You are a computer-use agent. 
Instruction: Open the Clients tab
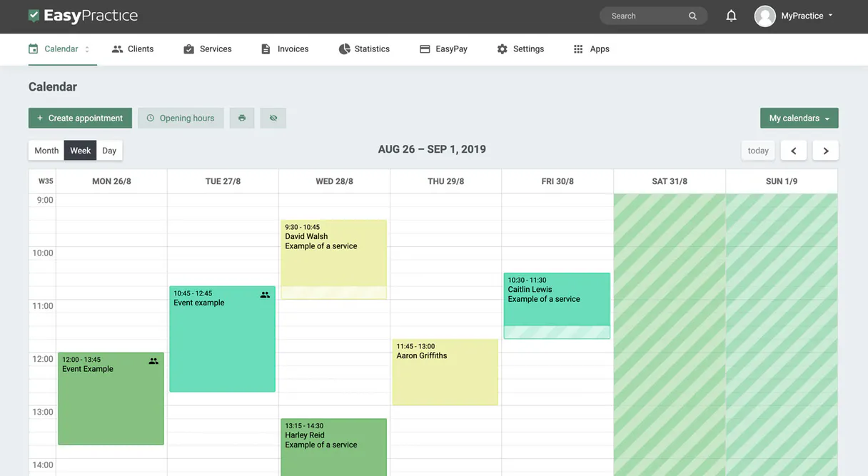133,49
